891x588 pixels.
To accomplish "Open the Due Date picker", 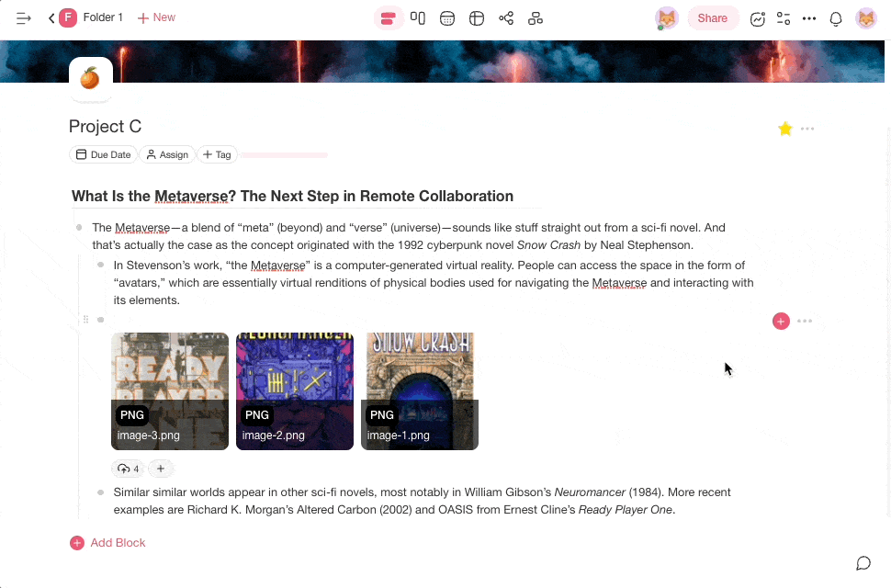I will coord(103,154).
